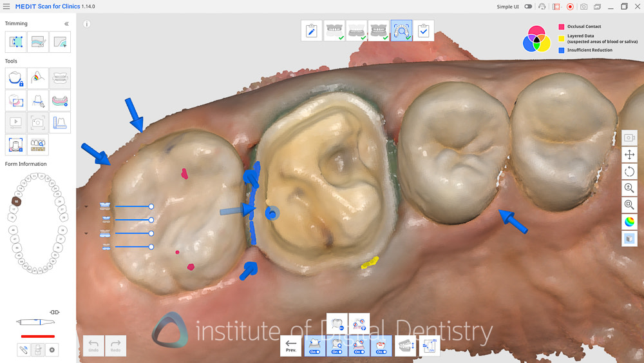Click the marker options icon above the toggles
644x363 pixels.
coord(359,324)
